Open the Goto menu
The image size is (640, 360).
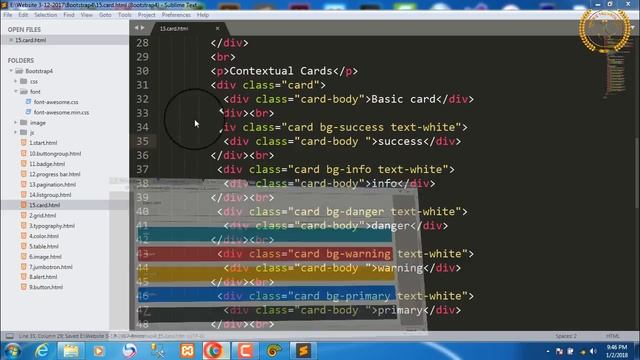click(x=105, y=15)
